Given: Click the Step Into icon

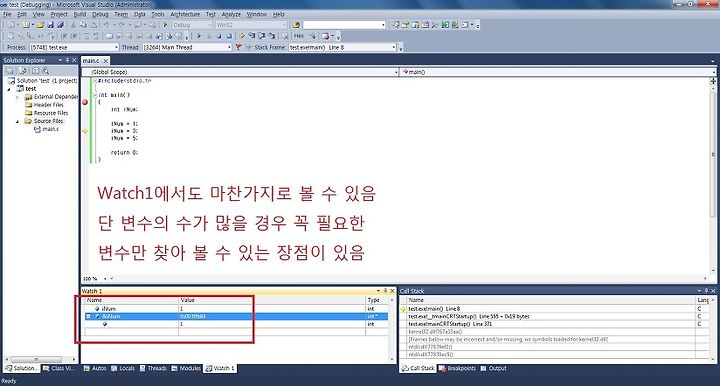Looking at the screenshot, I should 252,36.
